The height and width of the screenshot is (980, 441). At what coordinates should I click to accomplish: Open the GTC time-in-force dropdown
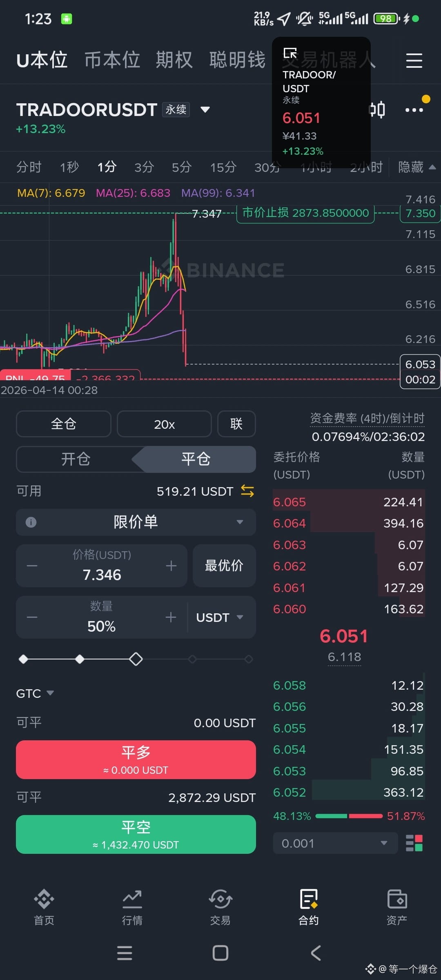point(35,693)
